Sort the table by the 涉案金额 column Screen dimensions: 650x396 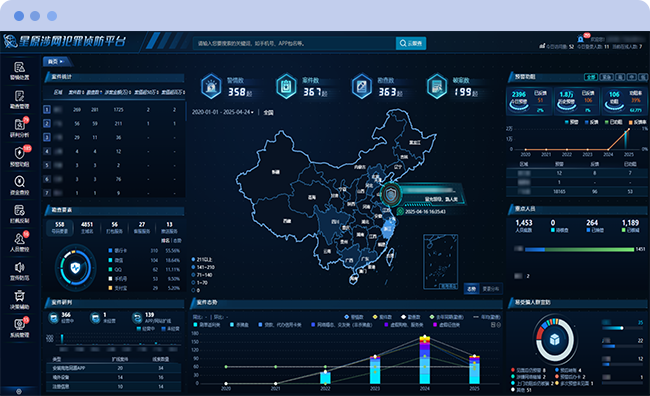coord(118,92)
